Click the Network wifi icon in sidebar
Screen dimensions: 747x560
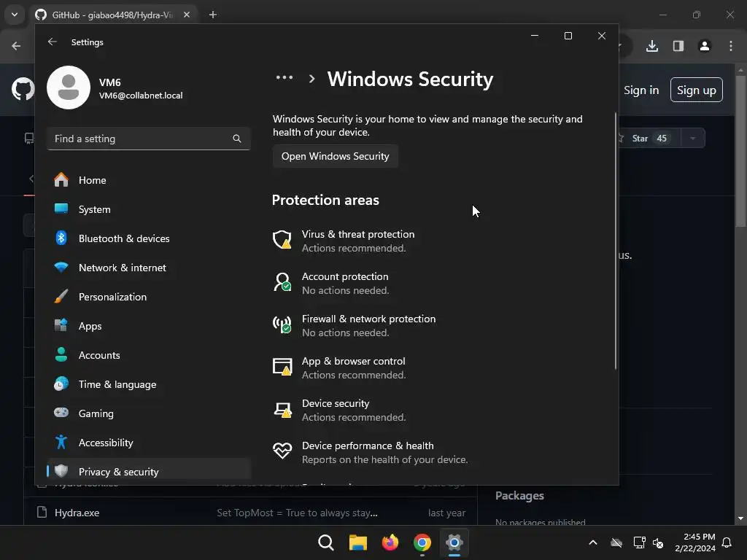click(61, 267)
